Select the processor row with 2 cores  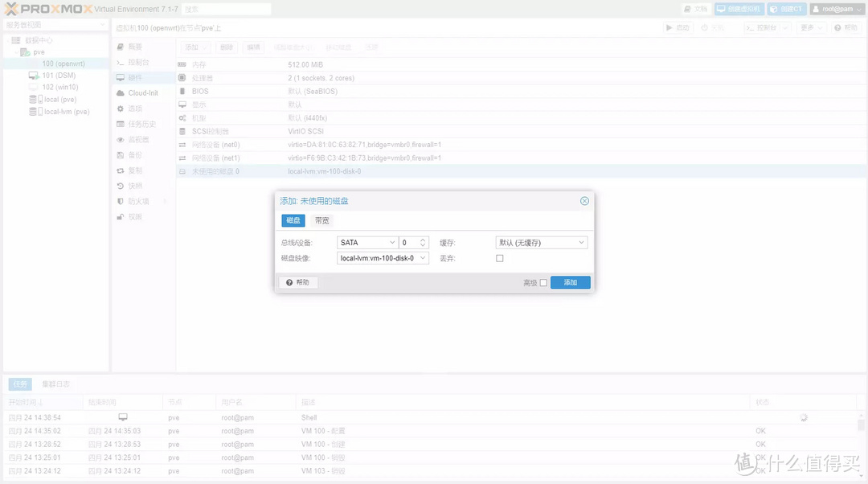pyautogui.click(x=522, y=78)
